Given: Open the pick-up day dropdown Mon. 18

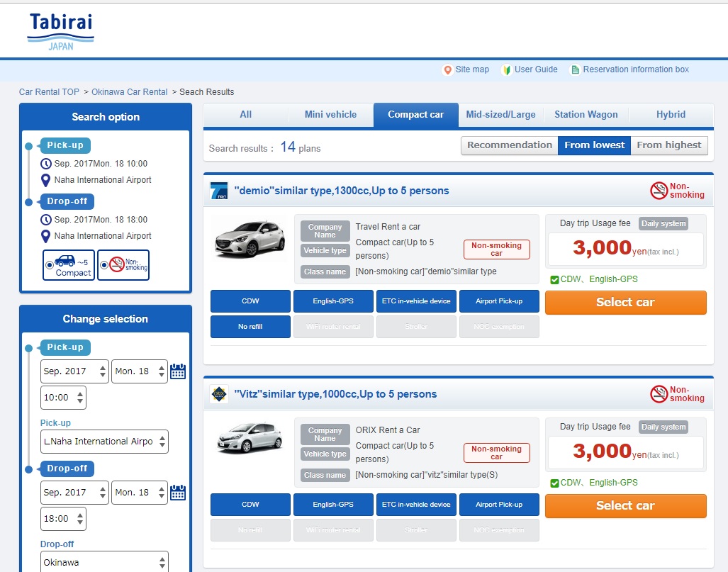Looking at the screenshot, I should 139,371.
